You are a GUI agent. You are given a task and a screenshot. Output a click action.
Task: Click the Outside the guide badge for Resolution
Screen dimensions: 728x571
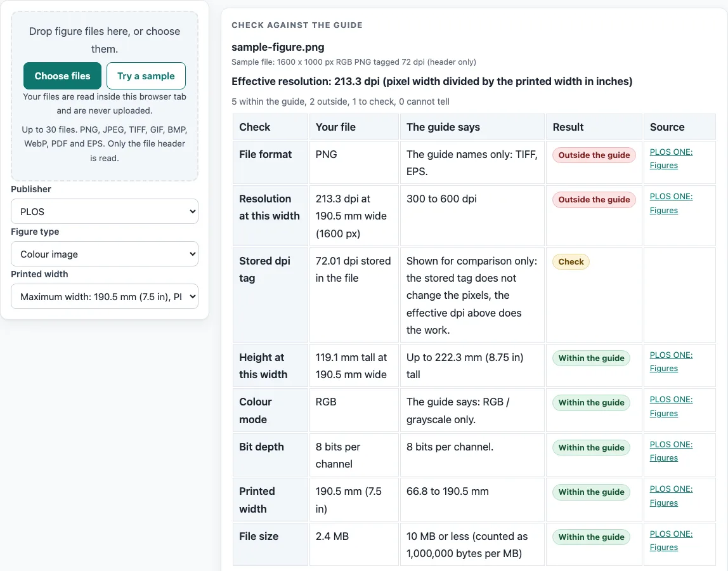pos(594,200)
